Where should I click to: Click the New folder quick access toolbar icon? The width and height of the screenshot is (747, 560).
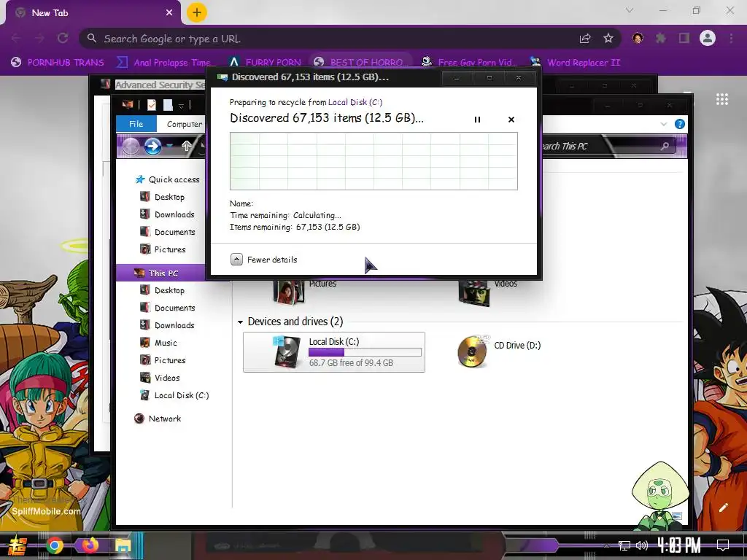pyautogui.click(x=168, y=105)
